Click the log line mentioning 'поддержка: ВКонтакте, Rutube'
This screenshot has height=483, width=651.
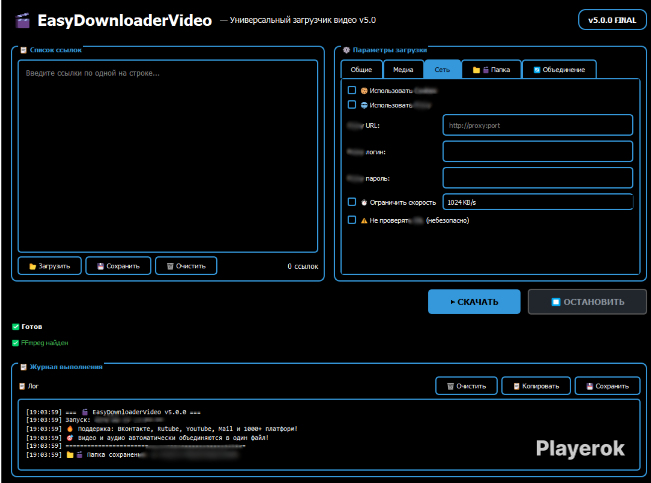pyautogui.click(x=162, y=429)
